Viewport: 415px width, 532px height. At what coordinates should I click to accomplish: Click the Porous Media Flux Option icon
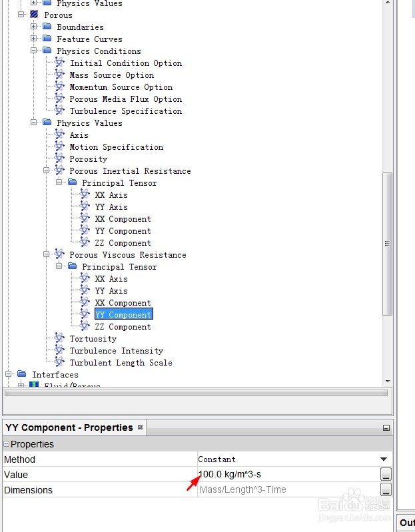[59, 99]
